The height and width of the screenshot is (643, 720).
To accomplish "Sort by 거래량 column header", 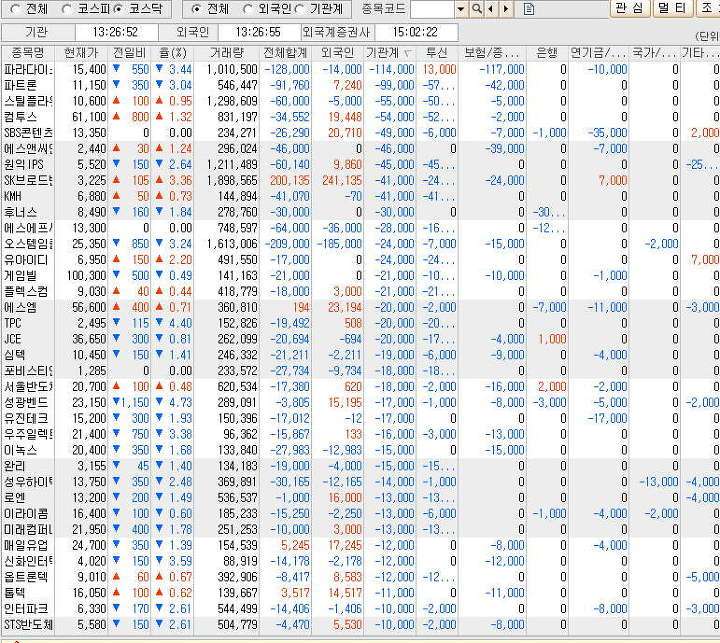I will [226, 53].
